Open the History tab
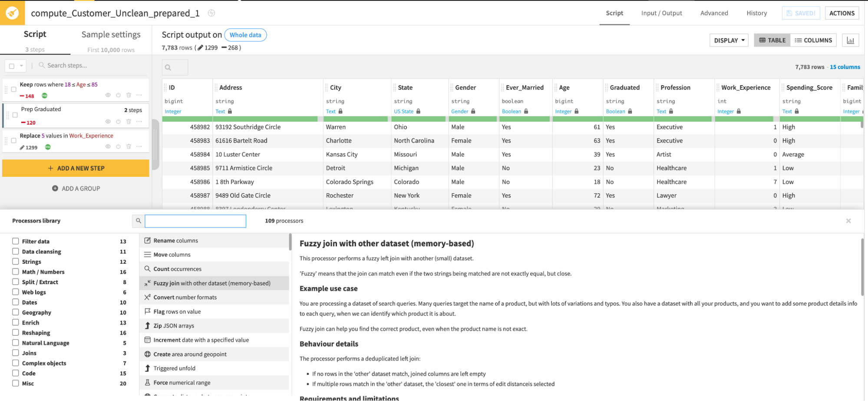 coord(756,13)
